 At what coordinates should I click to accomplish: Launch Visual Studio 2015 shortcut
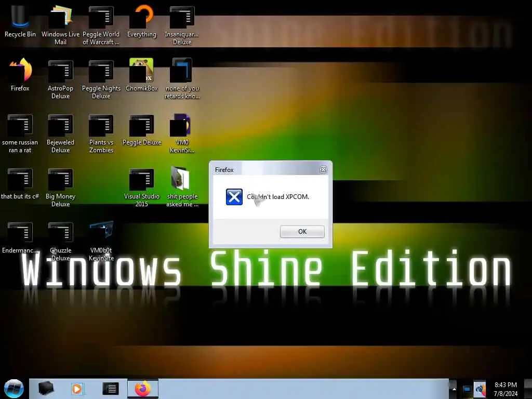[x=142, y=187]
